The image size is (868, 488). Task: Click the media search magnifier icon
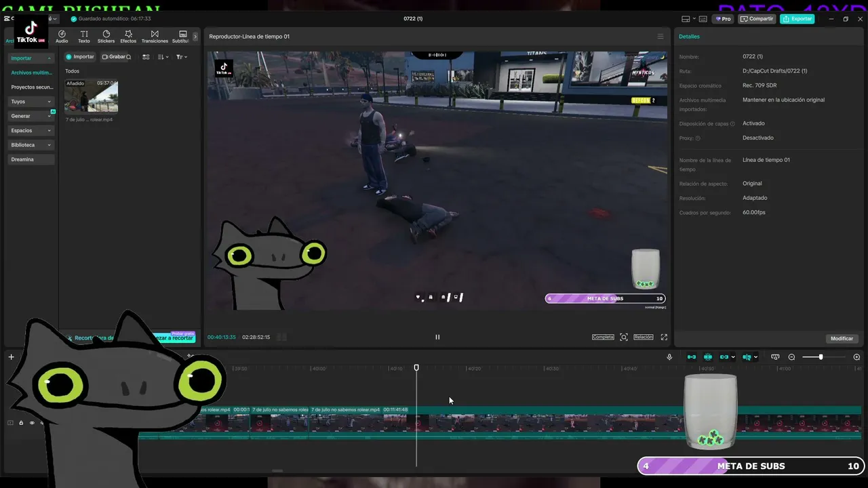coord(129,57)
